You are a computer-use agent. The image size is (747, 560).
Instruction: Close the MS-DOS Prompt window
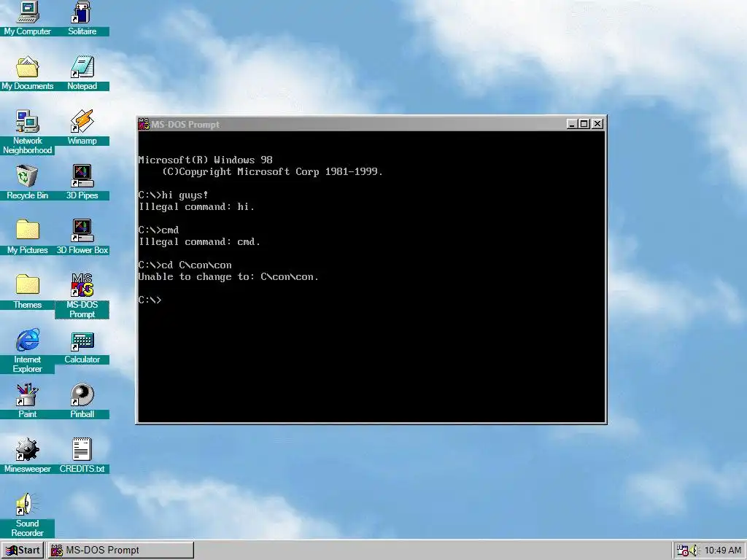[x=597, y=124]
